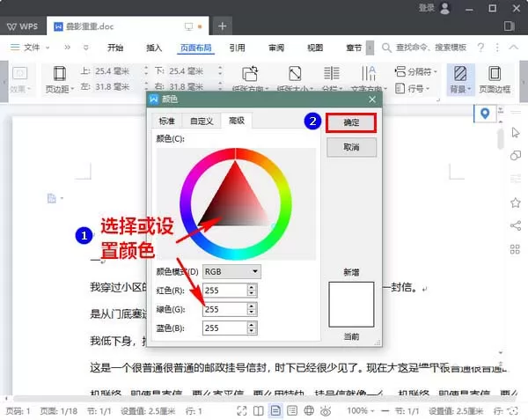Open the 颜色模式 RGB dropdown
The width and height of the screenshot is (528, 420).
click(231, 271)
